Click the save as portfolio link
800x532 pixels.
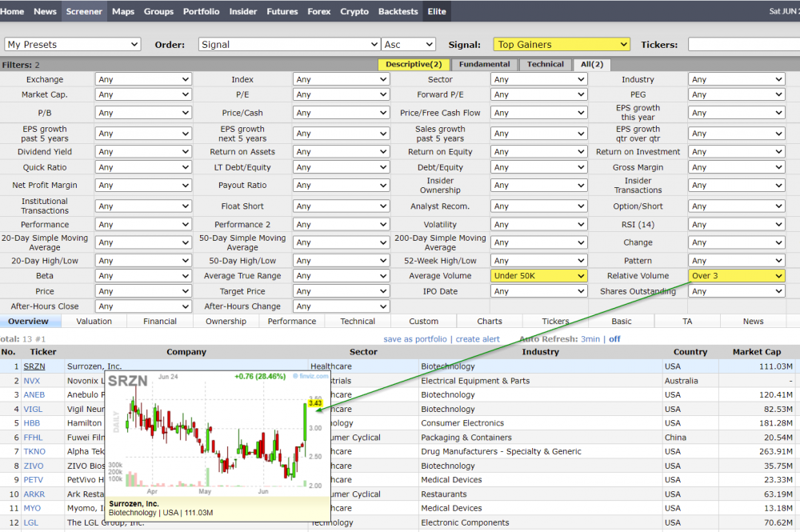(415, 339)
